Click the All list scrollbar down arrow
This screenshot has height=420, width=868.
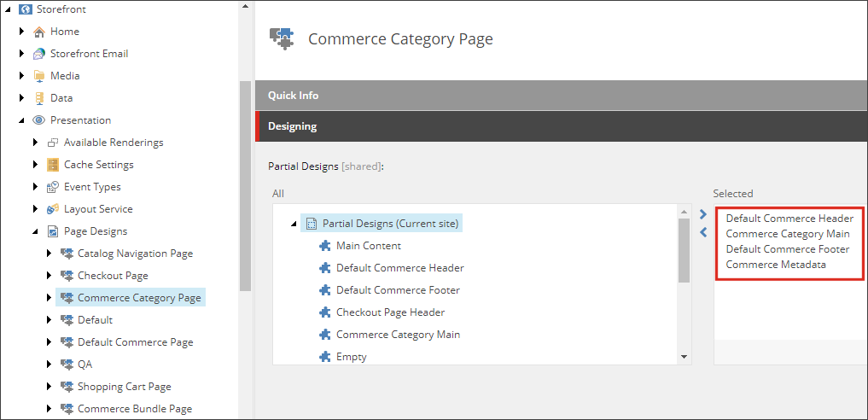click(684, 357)
